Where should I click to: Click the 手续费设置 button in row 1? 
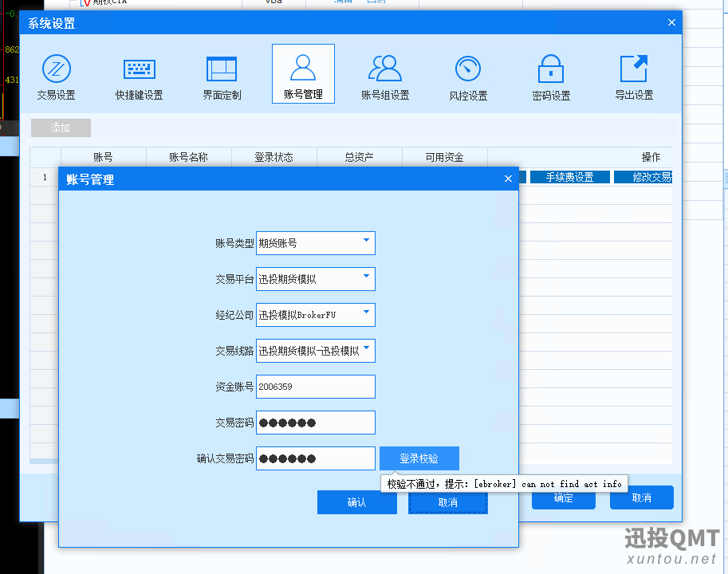569,177
